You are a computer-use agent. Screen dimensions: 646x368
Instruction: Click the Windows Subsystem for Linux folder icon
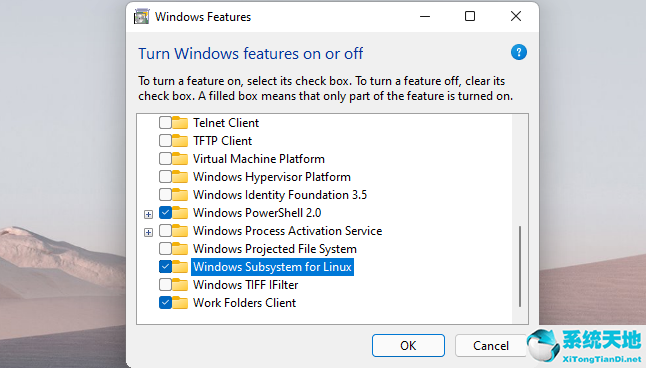[180, 267]
